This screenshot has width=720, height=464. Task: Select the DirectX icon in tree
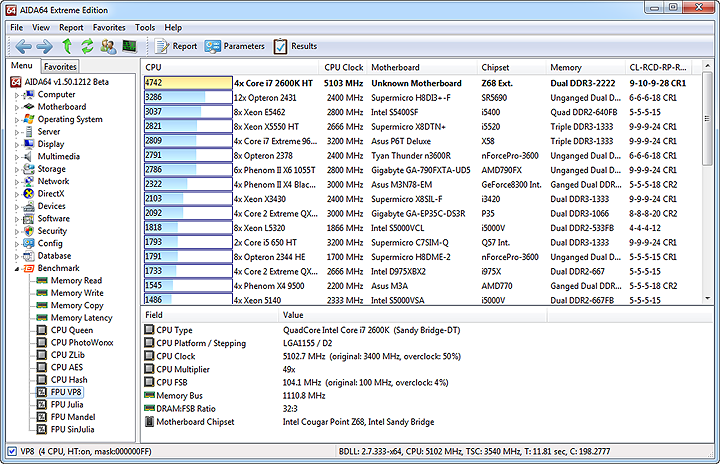pyautogui.click(x=29, y=193)
